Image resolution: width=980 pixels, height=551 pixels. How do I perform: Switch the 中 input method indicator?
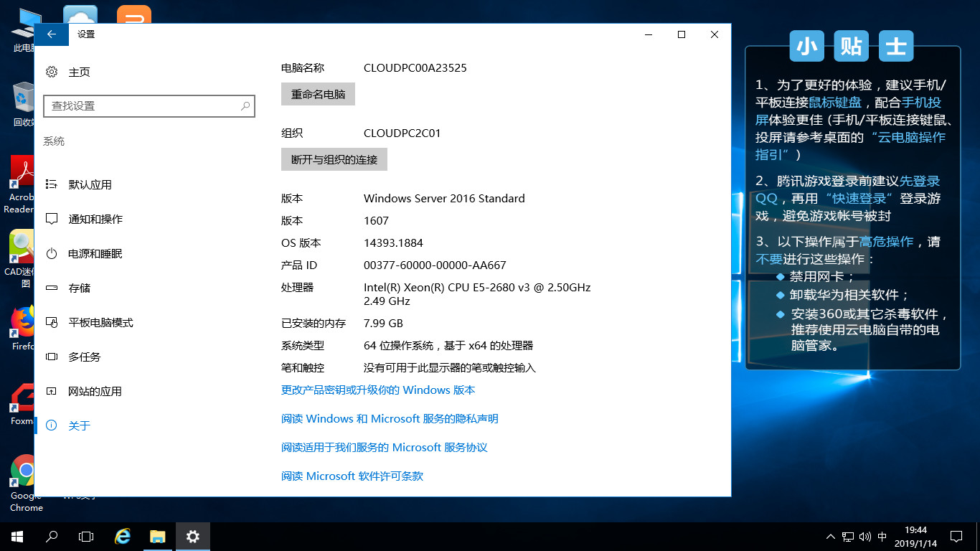[x=882, y=537]
